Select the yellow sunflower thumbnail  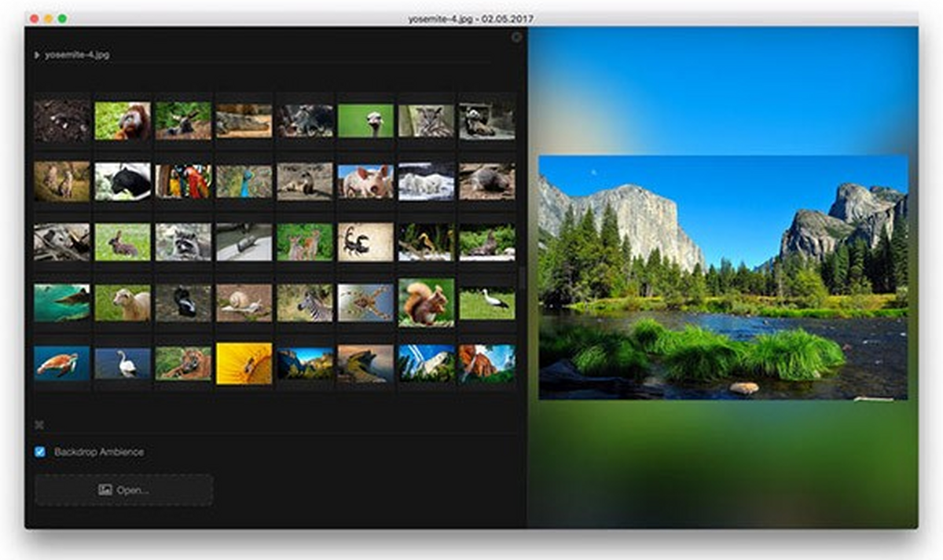tap(244, 364)
